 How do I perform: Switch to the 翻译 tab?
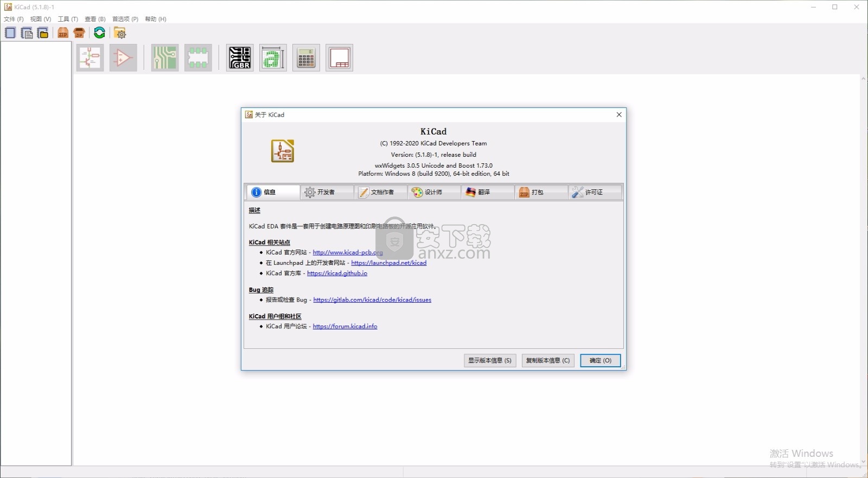tap(488, 192)
